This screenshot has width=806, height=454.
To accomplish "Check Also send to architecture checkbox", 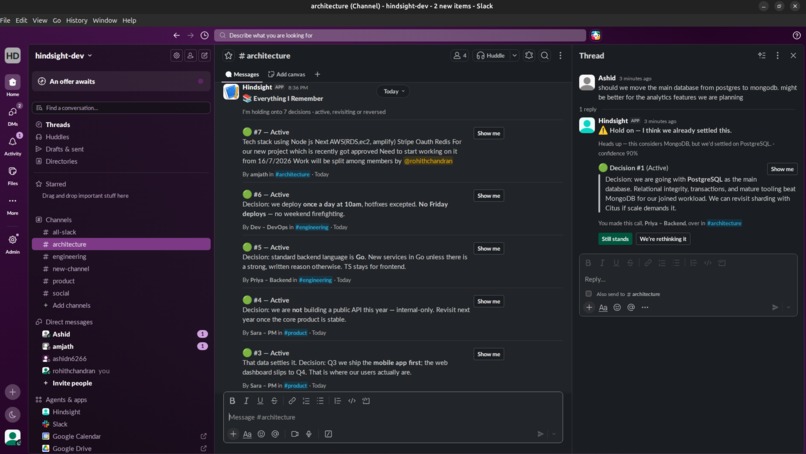I will point(589,294).
